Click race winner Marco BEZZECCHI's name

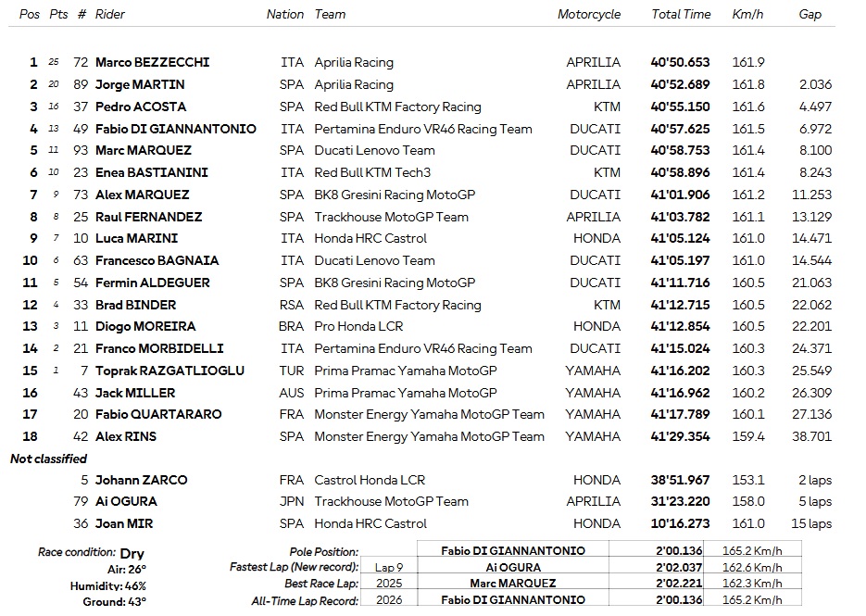click(152, 63)
